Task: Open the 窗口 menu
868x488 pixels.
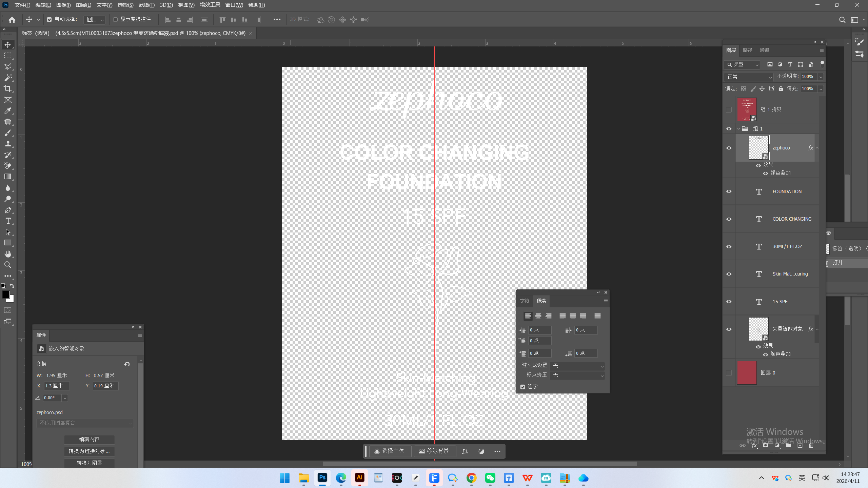Action: [234, 5]
